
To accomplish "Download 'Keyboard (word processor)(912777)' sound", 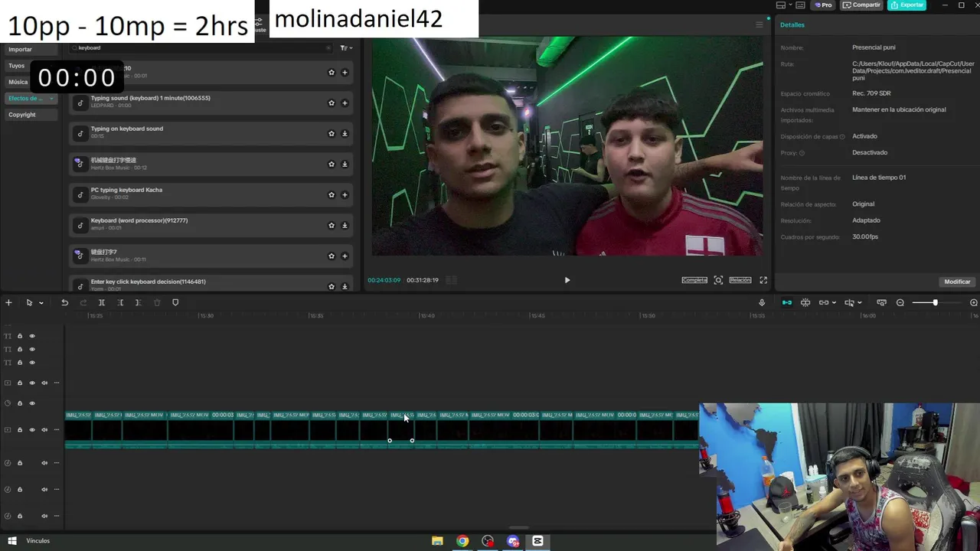I will pyautogui.click(x=345, y=225).
